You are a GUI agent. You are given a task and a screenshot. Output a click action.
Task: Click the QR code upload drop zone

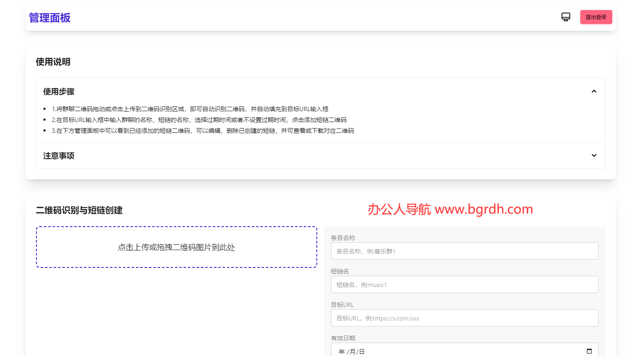(177, 247)
